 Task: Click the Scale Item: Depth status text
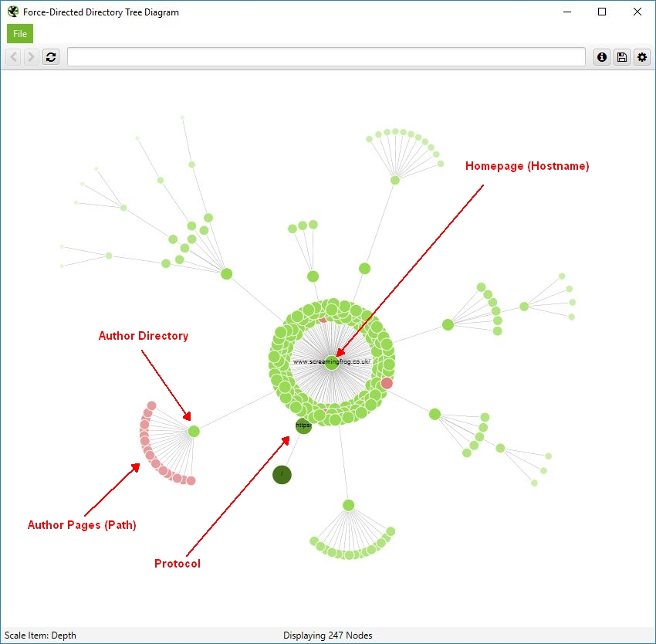(40, 636)
